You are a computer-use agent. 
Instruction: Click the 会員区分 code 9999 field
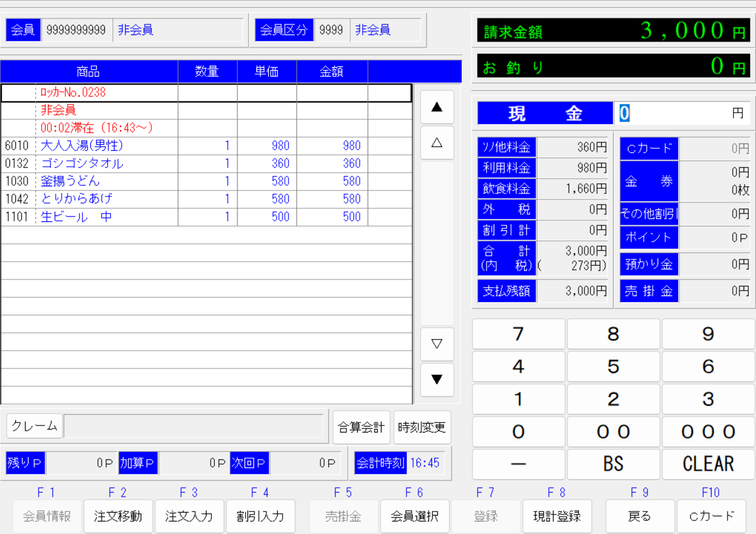[x=332, y=30]
